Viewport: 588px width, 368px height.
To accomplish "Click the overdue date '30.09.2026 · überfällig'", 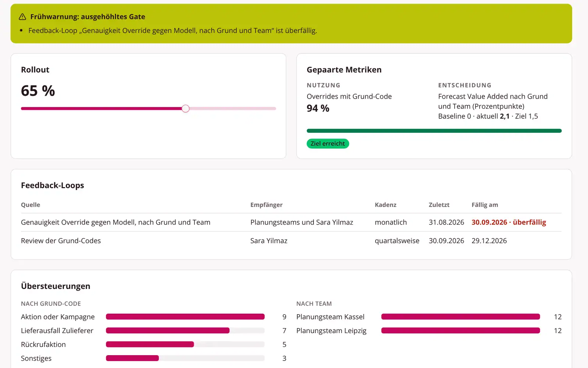I will point(509,222).
